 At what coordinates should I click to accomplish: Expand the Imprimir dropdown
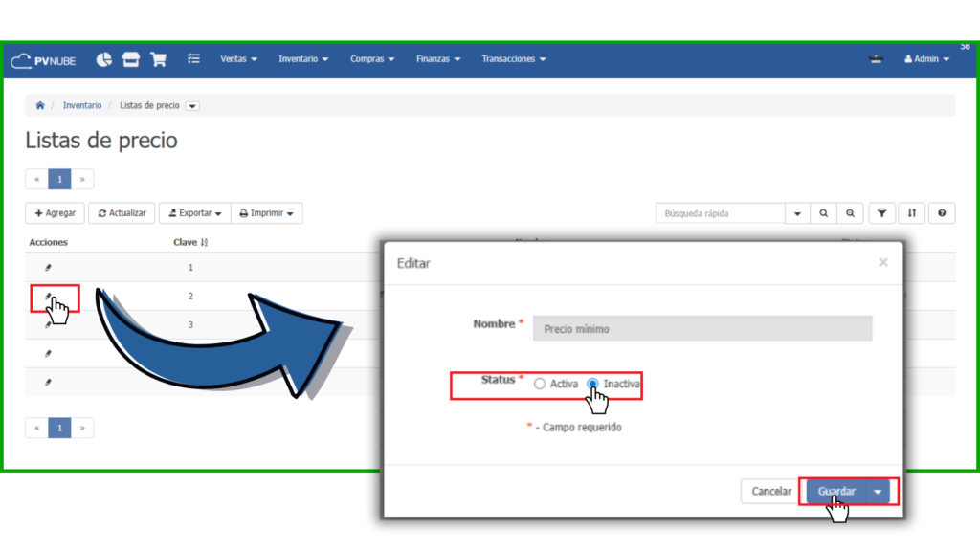pos(267,213)
